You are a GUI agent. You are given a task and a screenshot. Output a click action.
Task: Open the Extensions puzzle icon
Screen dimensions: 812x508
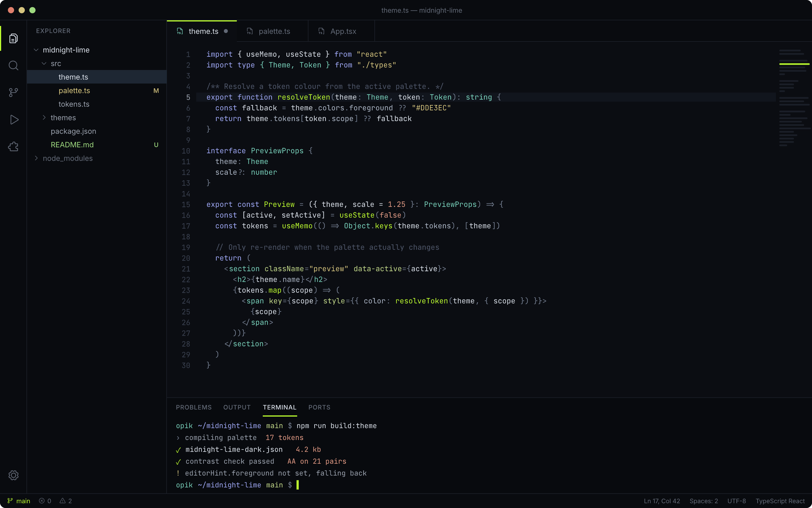click(14, 146)
